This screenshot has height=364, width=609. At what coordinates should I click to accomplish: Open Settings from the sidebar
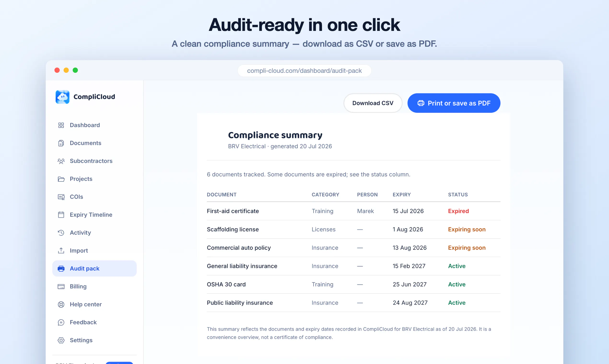(94, 340)
